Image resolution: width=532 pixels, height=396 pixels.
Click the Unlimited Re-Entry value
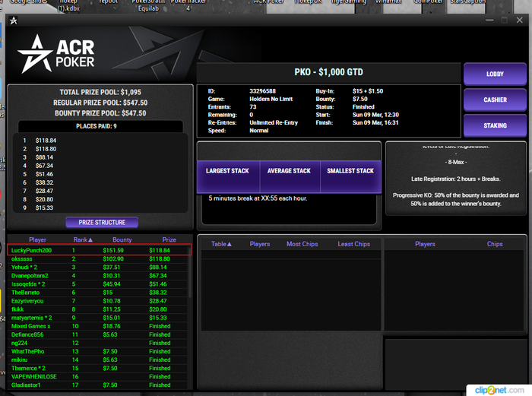[x=274, y=122]
